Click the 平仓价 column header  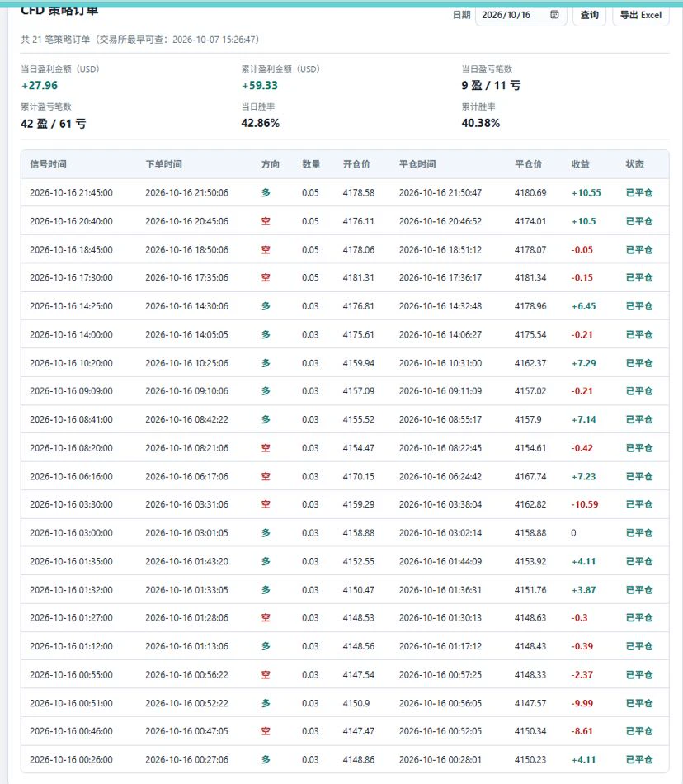pyautogui.click(x=528, y=164)
